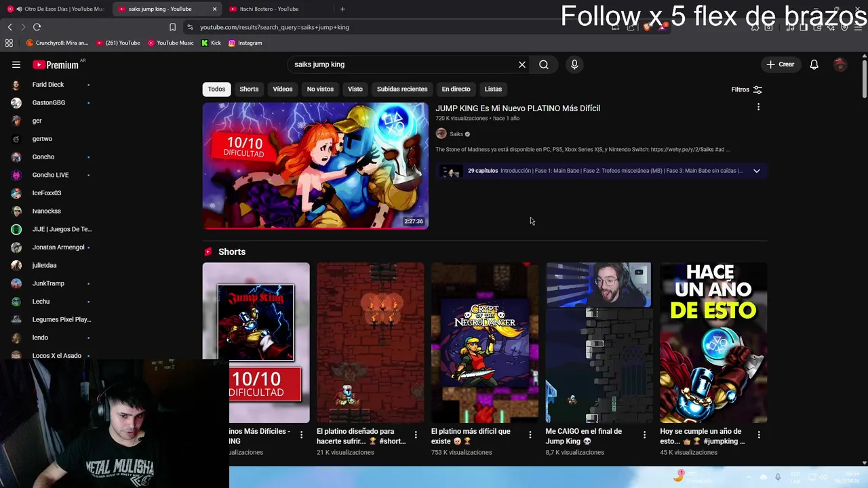Open the Filtros panel
The image size is (868, 488).
pyautogui.click(x=747, y=89)
